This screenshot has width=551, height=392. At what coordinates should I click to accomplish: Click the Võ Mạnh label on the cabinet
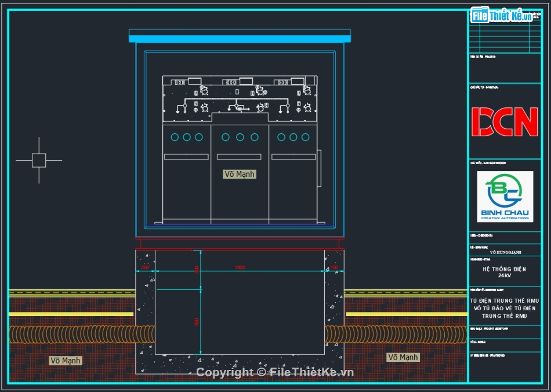coord(240,174)
